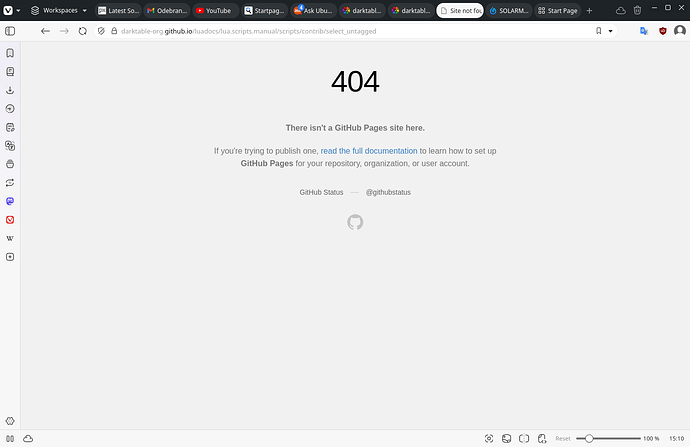Open the Bookmarks panel
Image resolution: width=690 pixels, height=447 pixels.
(x=10, y=53)
